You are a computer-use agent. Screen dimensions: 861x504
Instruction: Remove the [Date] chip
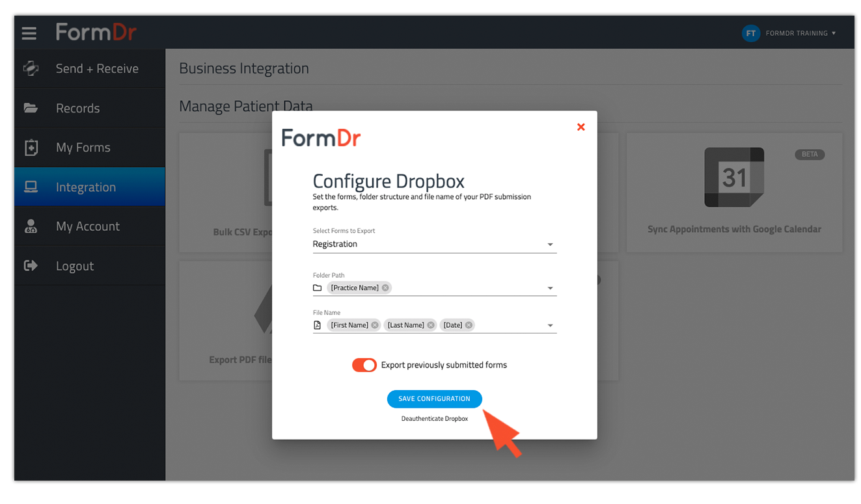469,325
